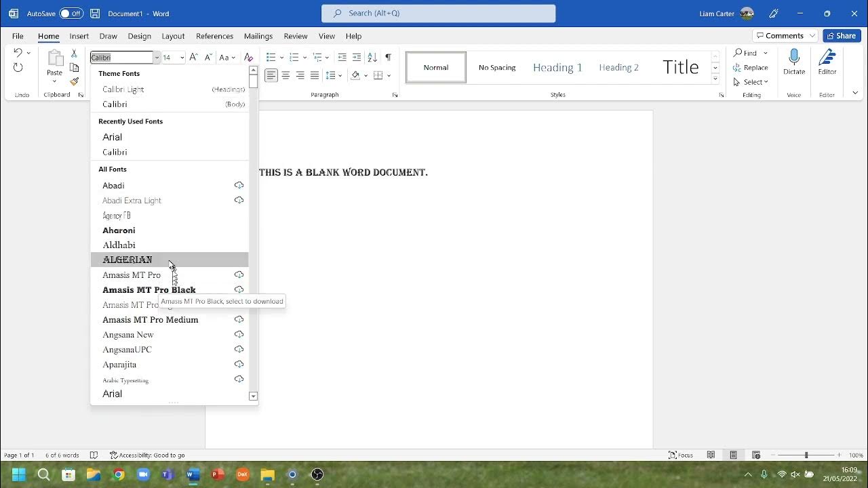Click the Undo arrow icon
This screenshot has width=868, height=488.
click(18, 53)
